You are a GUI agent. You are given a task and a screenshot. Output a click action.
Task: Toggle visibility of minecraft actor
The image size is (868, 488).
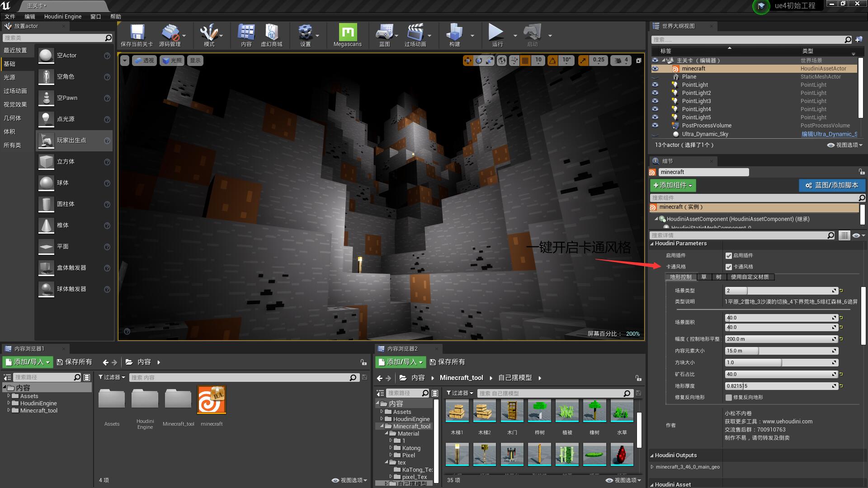click(655, 69)
